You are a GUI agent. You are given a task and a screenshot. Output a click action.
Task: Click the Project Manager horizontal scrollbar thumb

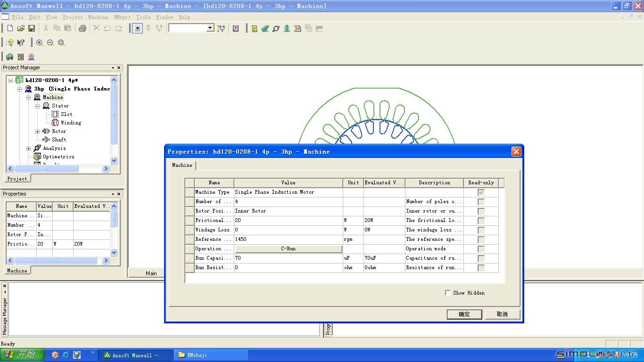tap(46, 168)
